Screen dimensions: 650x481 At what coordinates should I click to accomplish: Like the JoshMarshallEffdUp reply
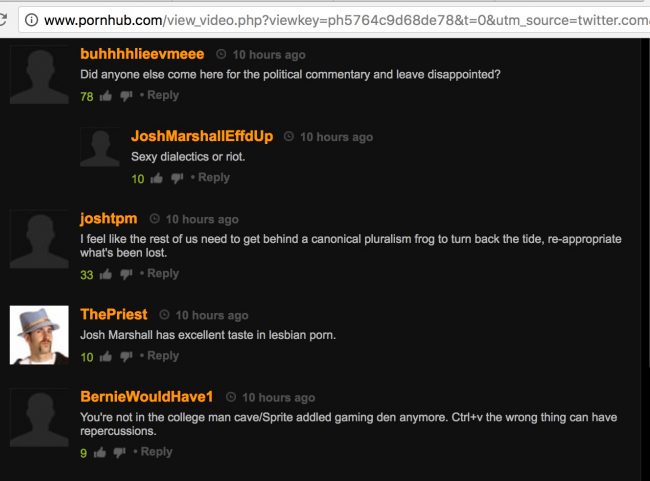(x=156, y=179)
